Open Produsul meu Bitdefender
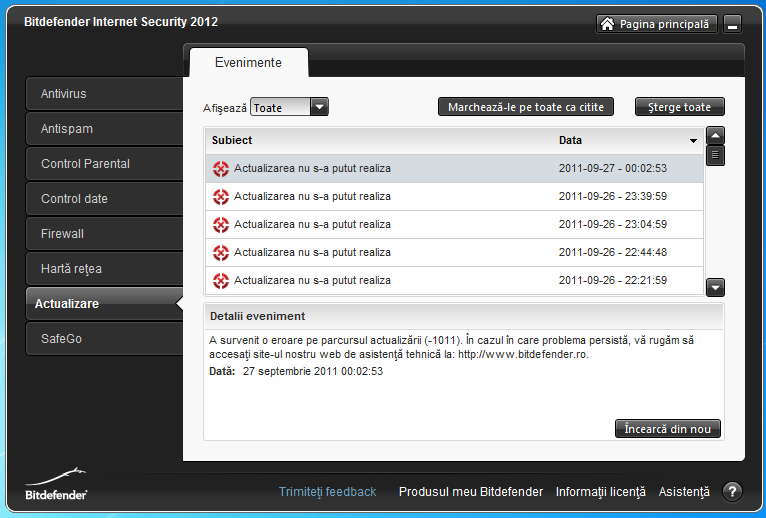The image size is (766, 518). point(470,492)
